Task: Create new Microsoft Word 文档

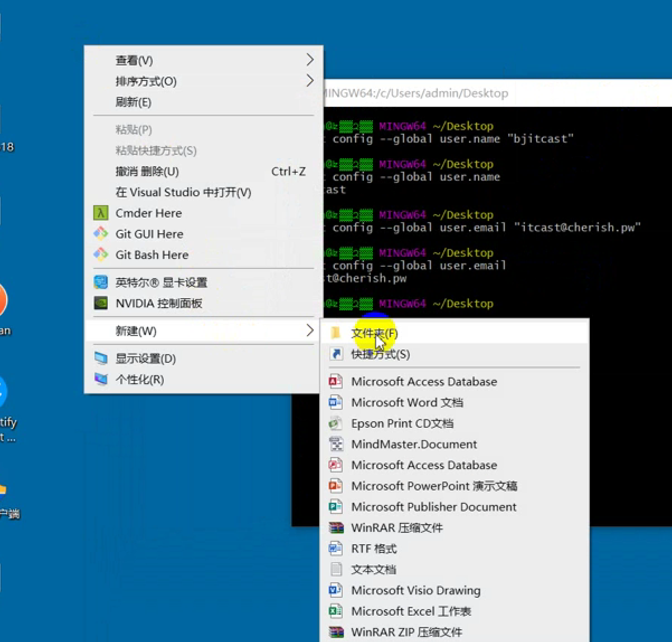Action: pos(455,403)
